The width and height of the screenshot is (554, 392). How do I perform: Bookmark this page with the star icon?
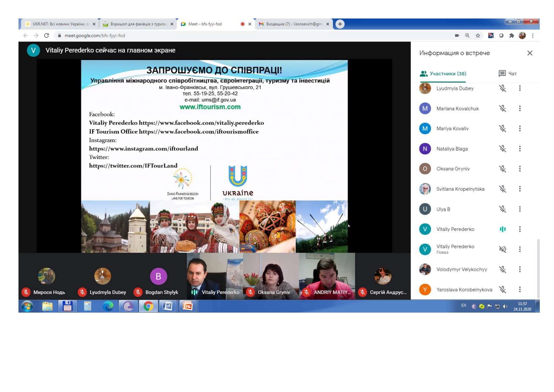pos(478,36)
